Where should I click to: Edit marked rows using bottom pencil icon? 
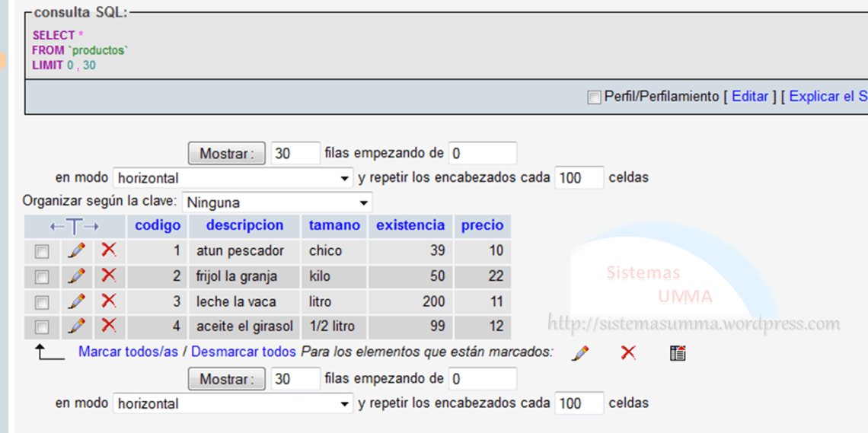tap(580, 353)
